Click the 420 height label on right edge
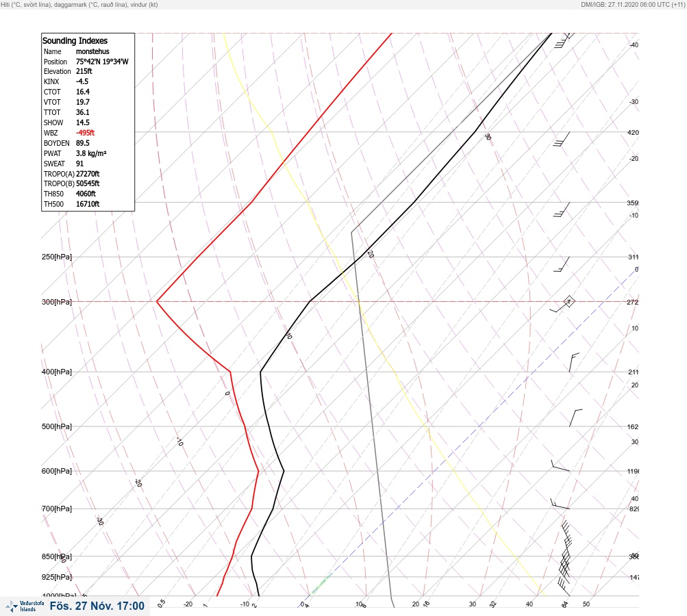The height and width of the screenshot is (616, 687). (633, 132)
